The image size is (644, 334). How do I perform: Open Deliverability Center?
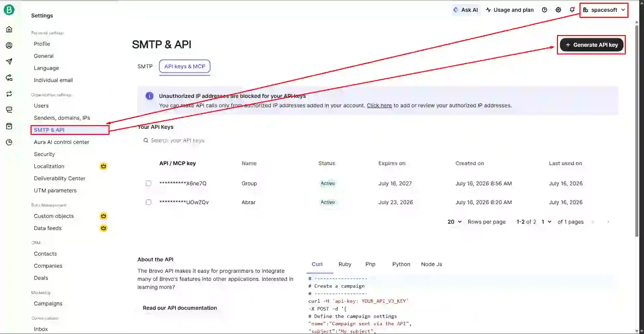point(60,178)
